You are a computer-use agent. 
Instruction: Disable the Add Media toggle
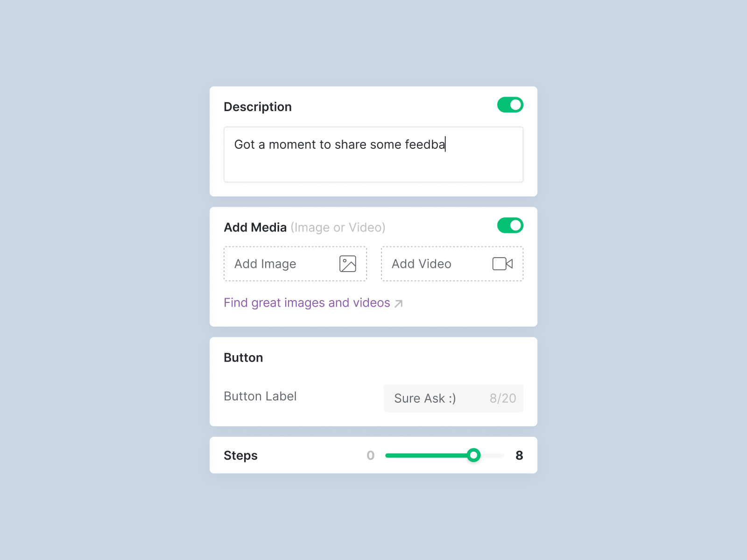point(510,226)
